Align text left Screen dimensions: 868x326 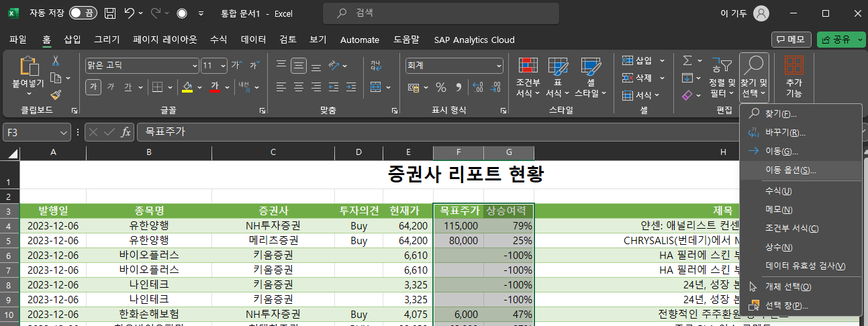(x=281, y=87)
